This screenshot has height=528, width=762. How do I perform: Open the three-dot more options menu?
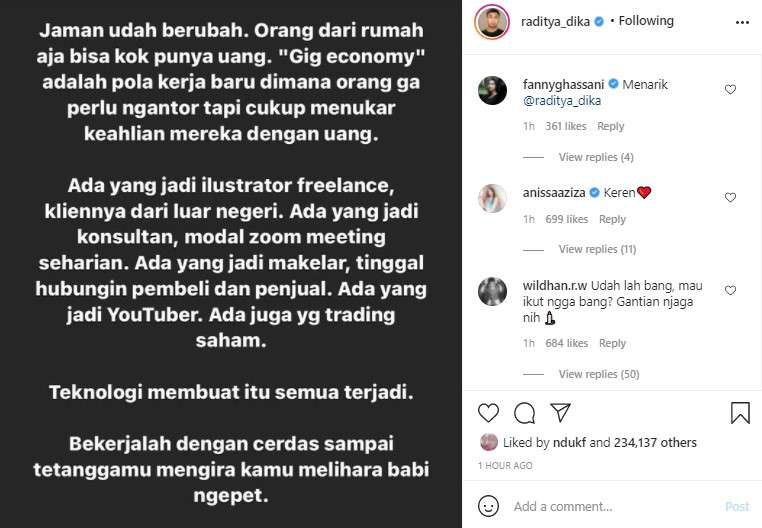pyautogui.click(x=742, y=22)
